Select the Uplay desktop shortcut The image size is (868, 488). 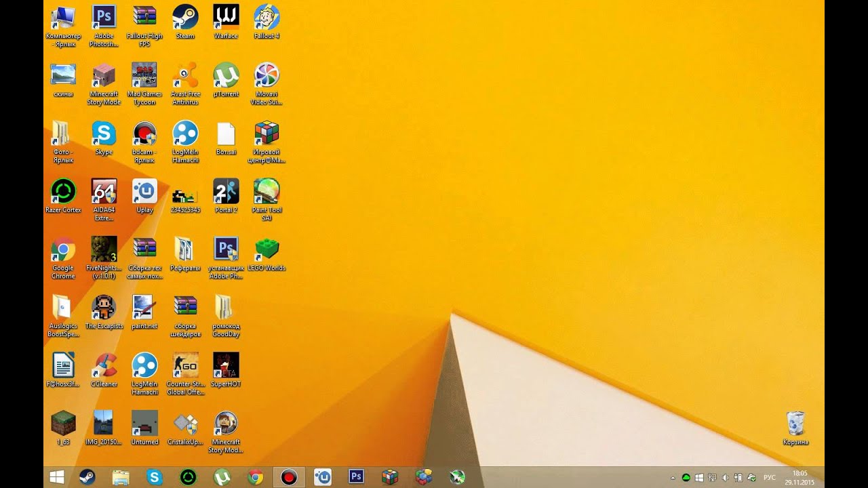(144, 196)
